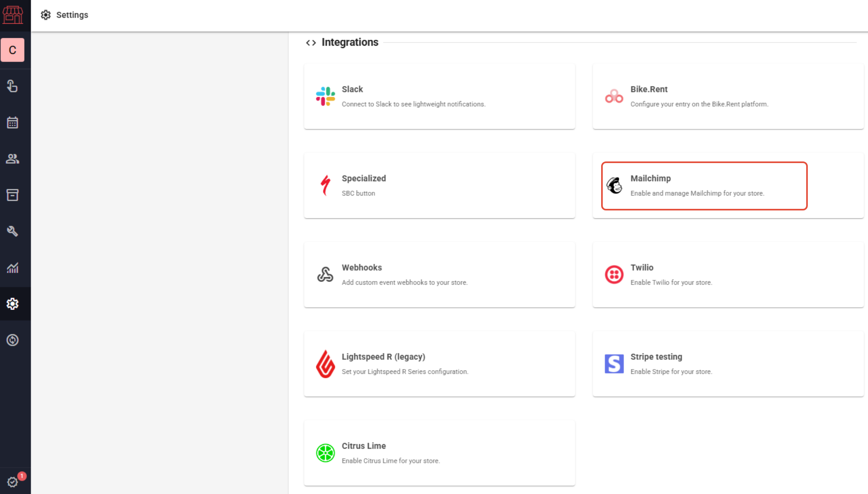Select the Specialized SBC button card
Screen dimensions: 868x494
pos(439,186)
